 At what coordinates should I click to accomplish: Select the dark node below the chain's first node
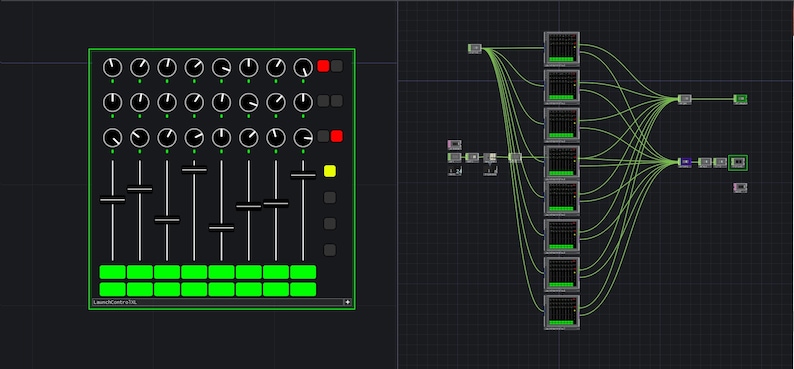click(x=455, y=171)
